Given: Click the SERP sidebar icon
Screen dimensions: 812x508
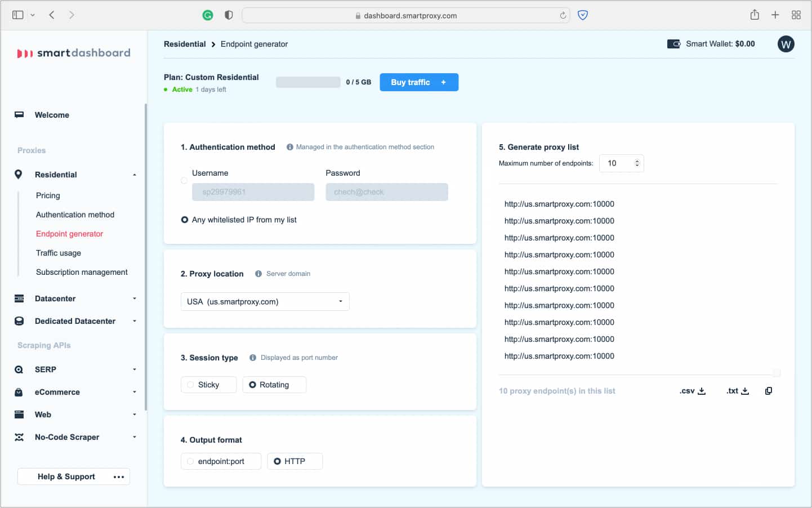Looking at the screenshot, I should 19,369.
